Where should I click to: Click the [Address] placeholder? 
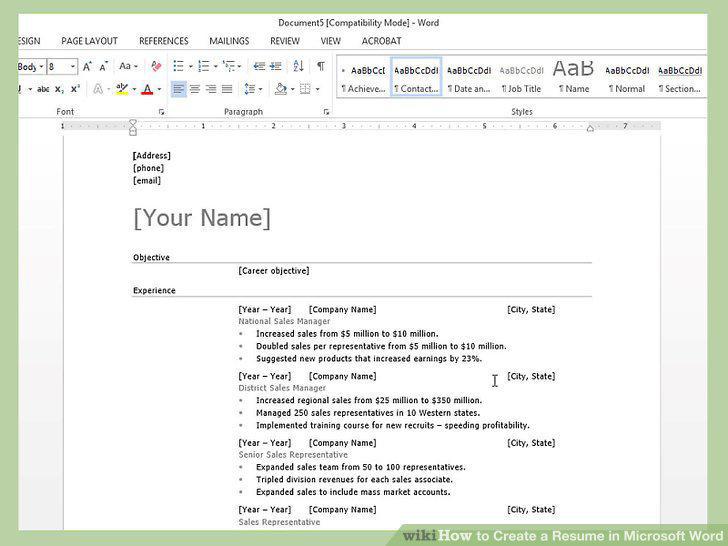click(x=152, y=156)
